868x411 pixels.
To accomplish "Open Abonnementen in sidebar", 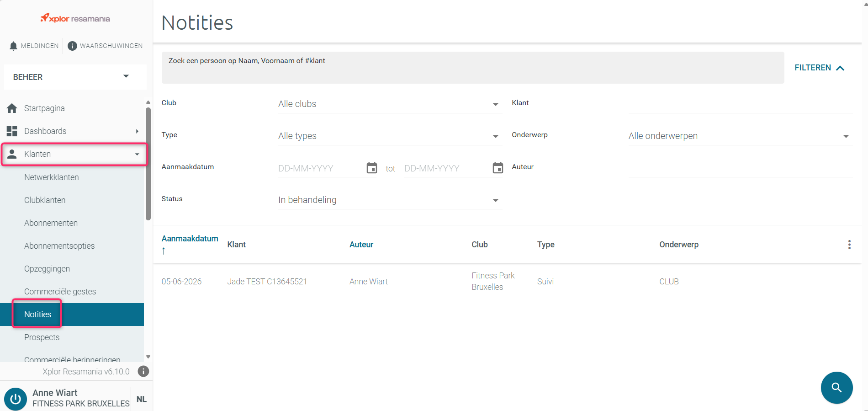I will [x=51, y=223].
